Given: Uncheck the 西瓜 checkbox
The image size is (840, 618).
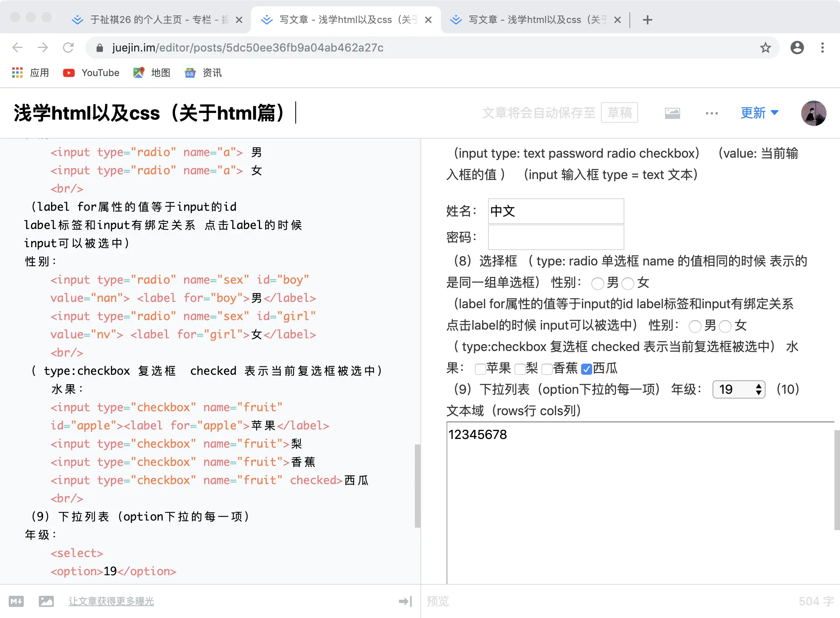Looking at the screenshot, I should click(x=586, y=369).
